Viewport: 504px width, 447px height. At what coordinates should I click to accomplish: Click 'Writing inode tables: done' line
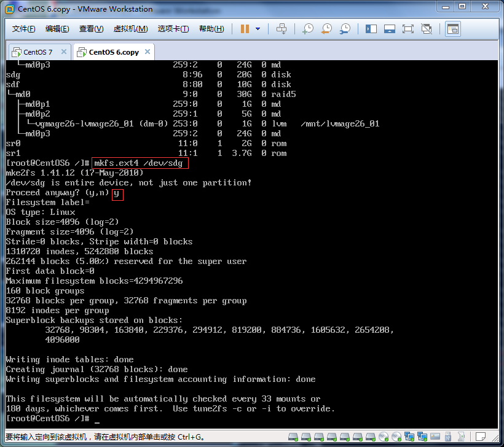click(69, 360)
